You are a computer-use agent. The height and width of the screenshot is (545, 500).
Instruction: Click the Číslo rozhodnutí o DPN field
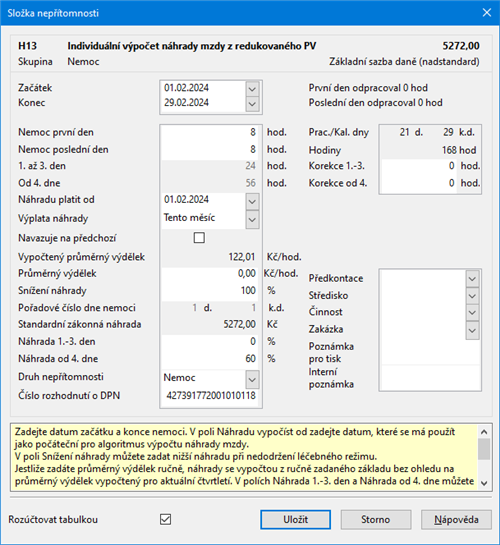[210, 396]
